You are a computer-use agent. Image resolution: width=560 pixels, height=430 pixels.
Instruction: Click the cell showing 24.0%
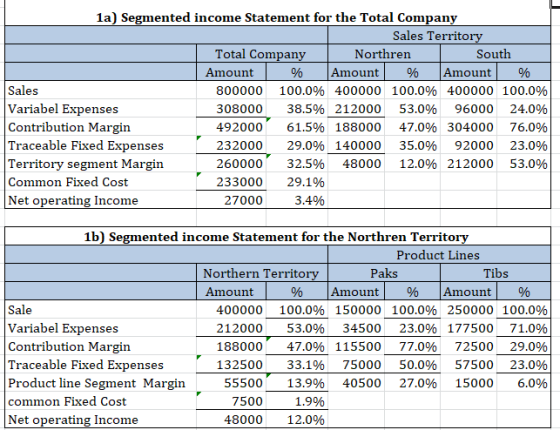(x=523, y=109)
